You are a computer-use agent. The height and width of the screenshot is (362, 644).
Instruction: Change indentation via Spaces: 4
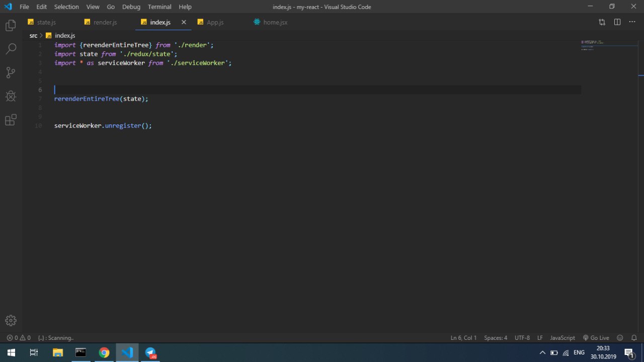(496, 338)
